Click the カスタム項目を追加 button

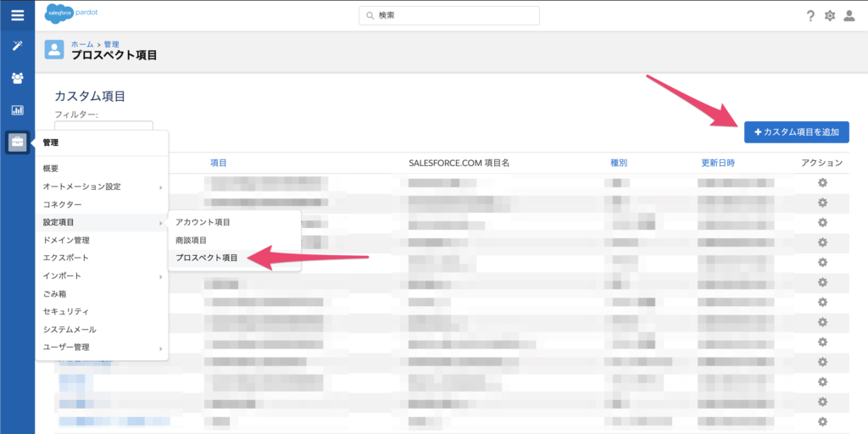(x=797, y=131)
